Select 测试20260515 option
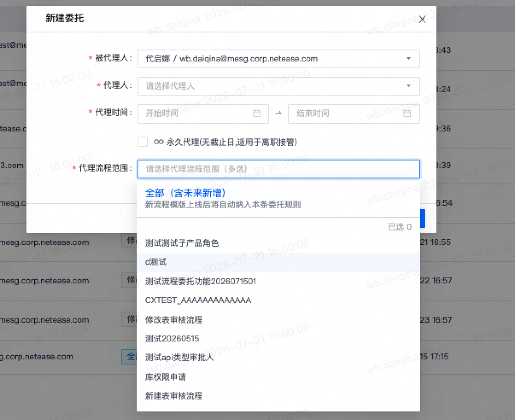 pyautogui.click(x=278, y=338)
